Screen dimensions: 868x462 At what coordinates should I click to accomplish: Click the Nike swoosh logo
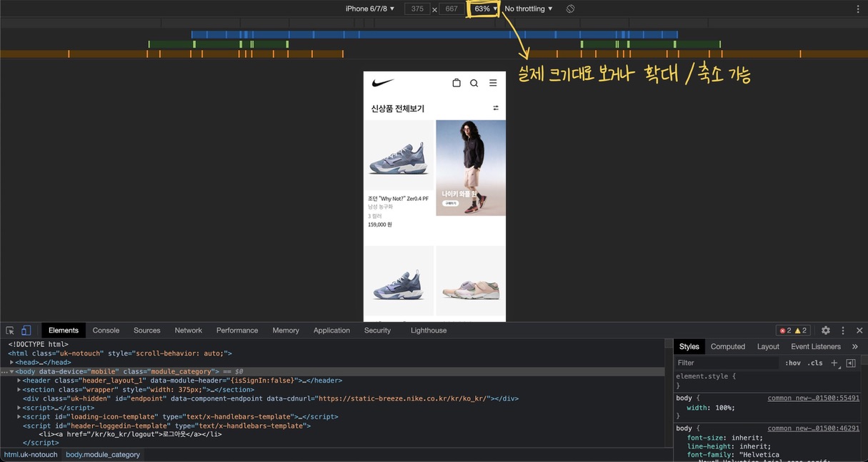pos(383,83)
